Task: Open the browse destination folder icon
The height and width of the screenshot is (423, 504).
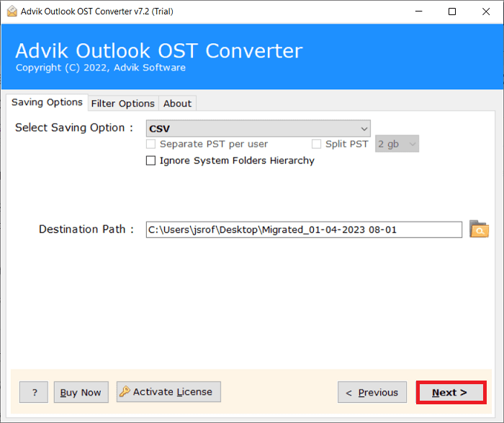Action: (x=479, y=229)
